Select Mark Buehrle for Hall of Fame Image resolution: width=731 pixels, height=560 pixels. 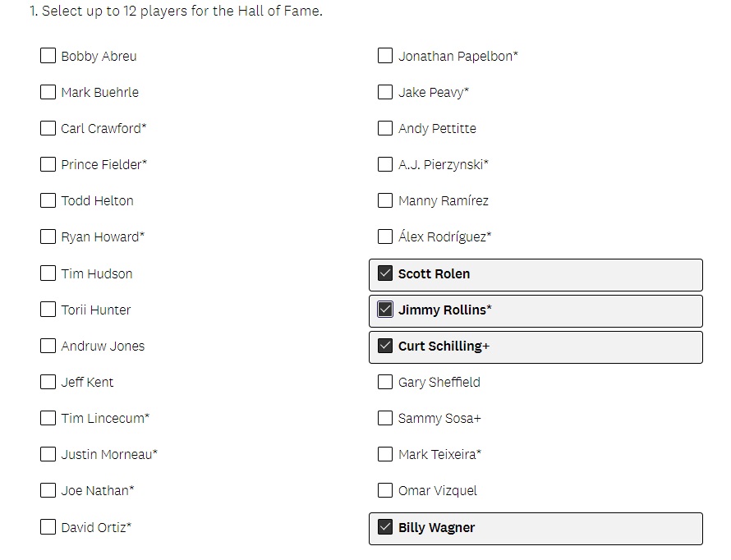[48, 92]
